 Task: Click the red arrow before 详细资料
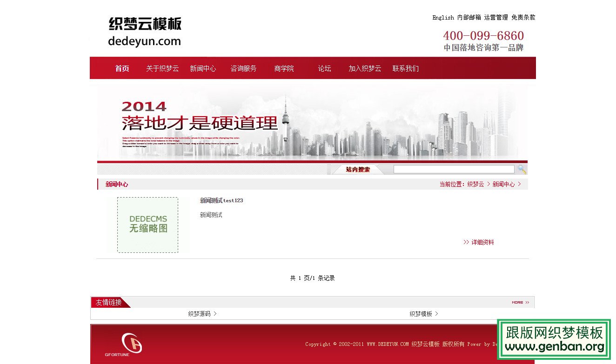click(466, 242)
